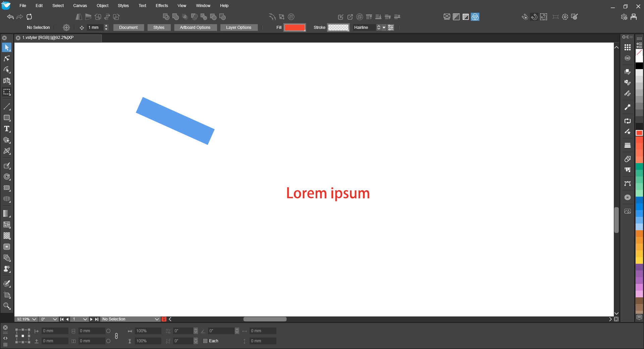Click the Artboard Options button

[x=195, y=28]
